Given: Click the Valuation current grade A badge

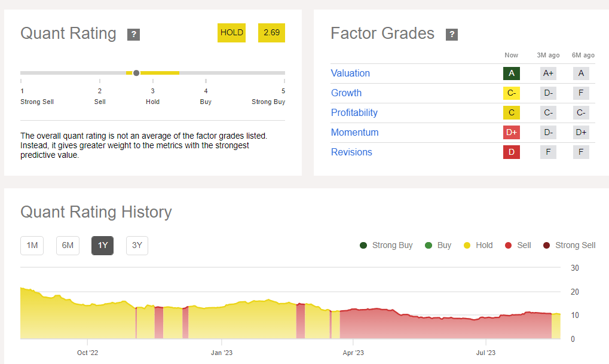Looking at the screenshot, I should coord(512,73).
